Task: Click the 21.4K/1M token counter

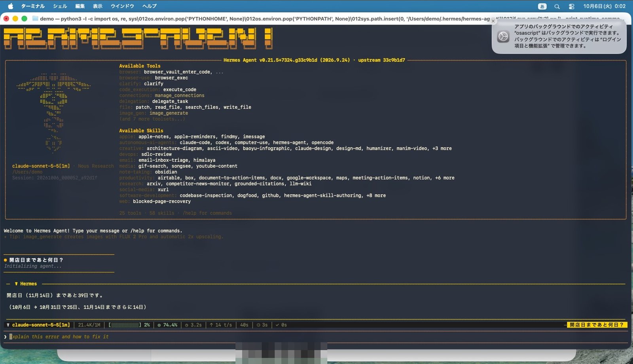Action: pyautogui.click(x=89, y=325)
